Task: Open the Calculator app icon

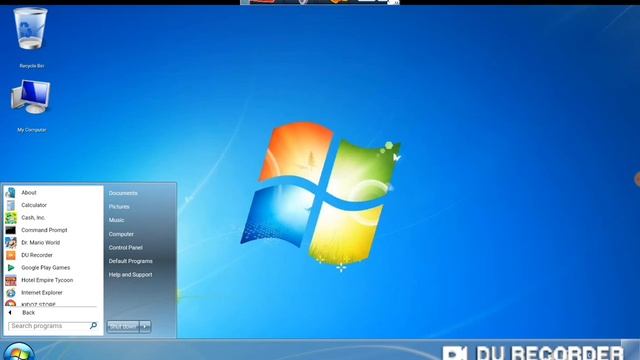Action: (x=11, y=205)
